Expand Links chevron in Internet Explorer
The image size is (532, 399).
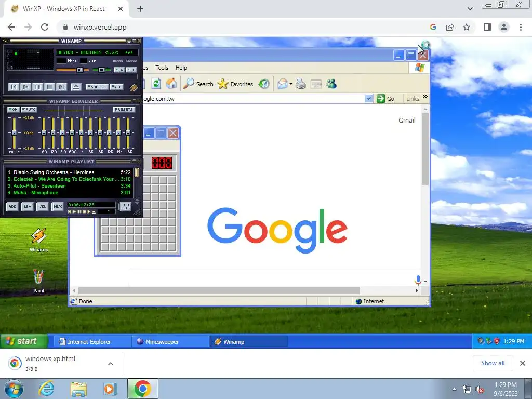click(x=425, y=97)
